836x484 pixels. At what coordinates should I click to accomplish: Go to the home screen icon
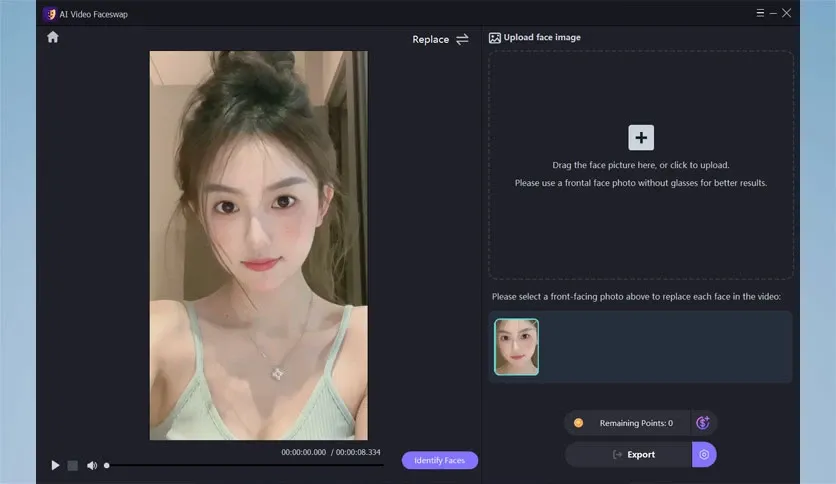point(53,37)
